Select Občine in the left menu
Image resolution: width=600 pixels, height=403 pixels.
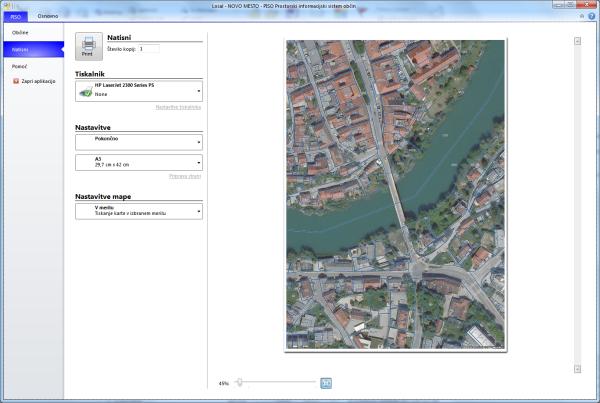[x=20, y=33]
